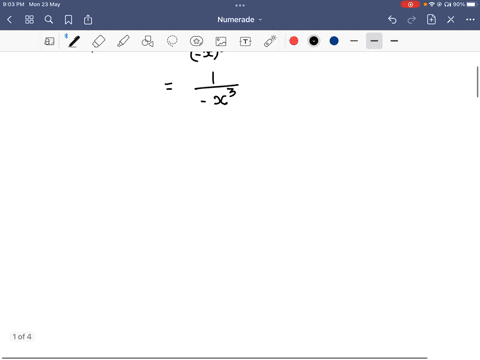Bookmark the current page

[x=68, y=20]
